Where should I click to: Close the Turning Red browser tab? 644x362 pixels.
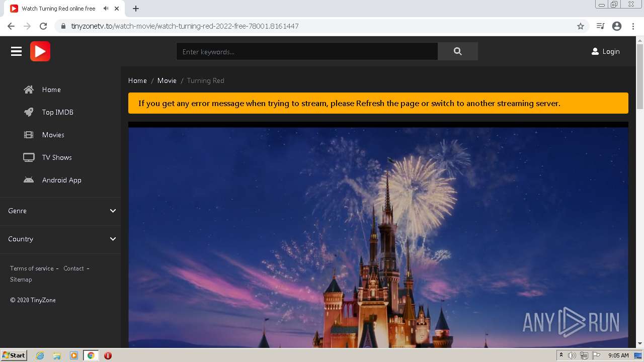117,9
